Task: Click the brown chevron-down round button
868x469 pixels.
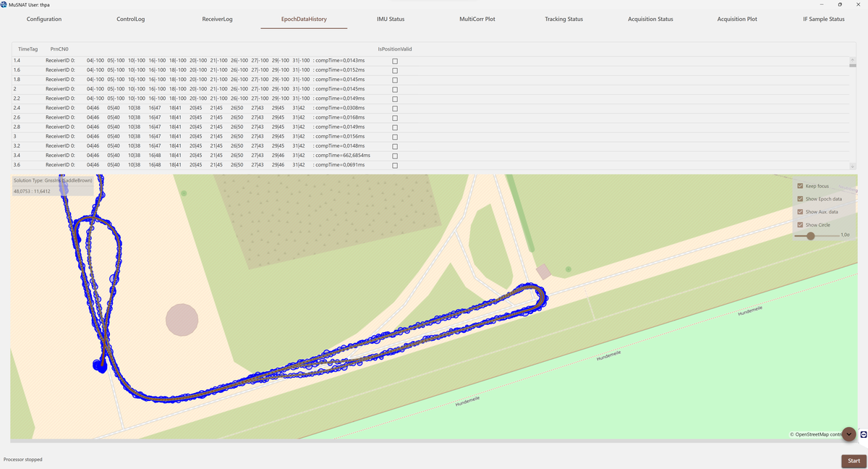Action: pos(848,434)
